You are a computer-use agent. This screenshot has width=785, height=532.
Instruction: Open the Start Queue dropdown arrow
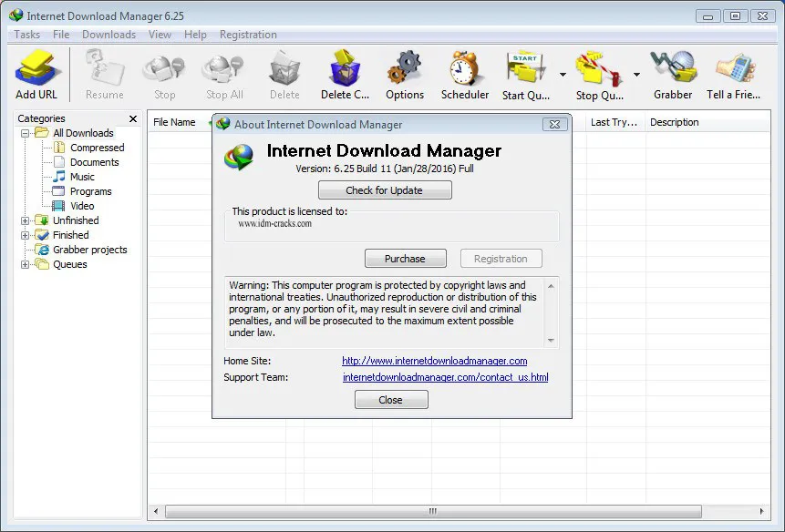click(x=563, y=75)
